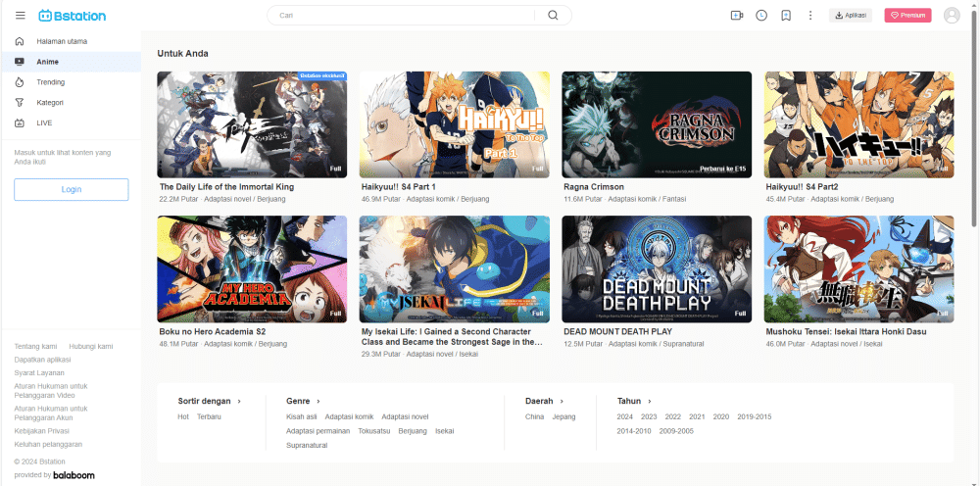The image size is (980, 486).
Task: Expand the Sortir dengan chevron
Action: pyautogui.click(x=239, y=401)
